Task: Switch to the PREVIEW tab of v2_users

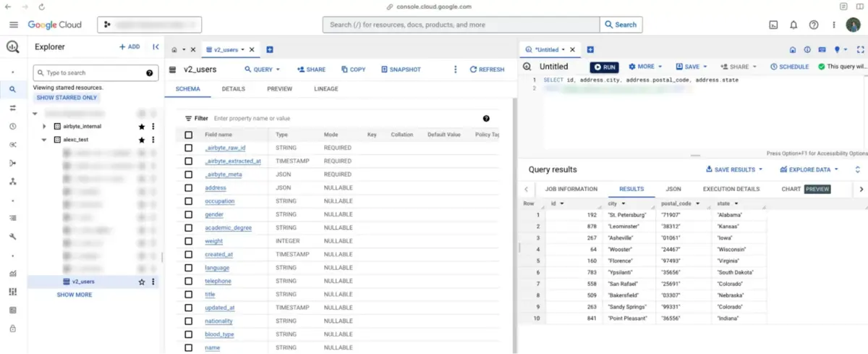Action: 279,89
